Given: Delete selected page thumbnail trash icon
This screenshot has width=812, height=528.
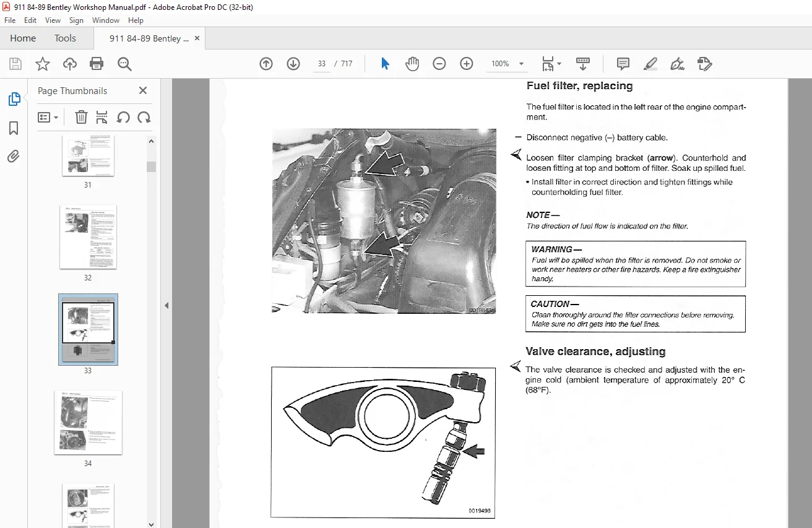Looking at the screenshot, I should [81, 117].
